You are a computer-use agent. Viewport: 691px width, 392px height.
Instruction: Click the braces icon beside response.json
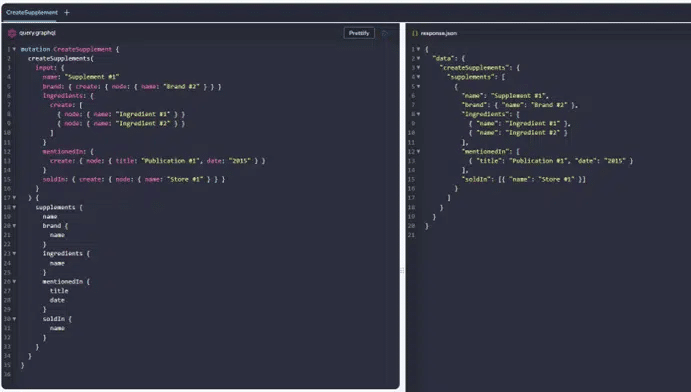point(415,33)
